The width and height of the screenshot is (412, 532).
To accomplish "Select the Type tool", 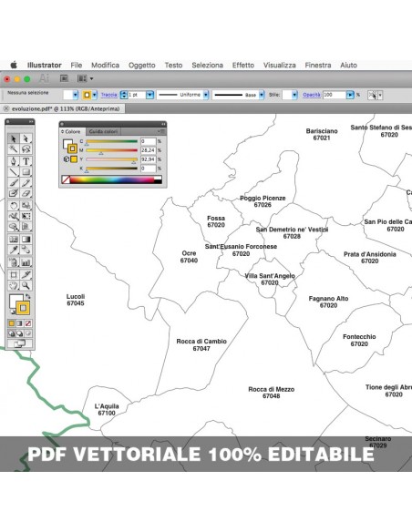I will (26, 161).
